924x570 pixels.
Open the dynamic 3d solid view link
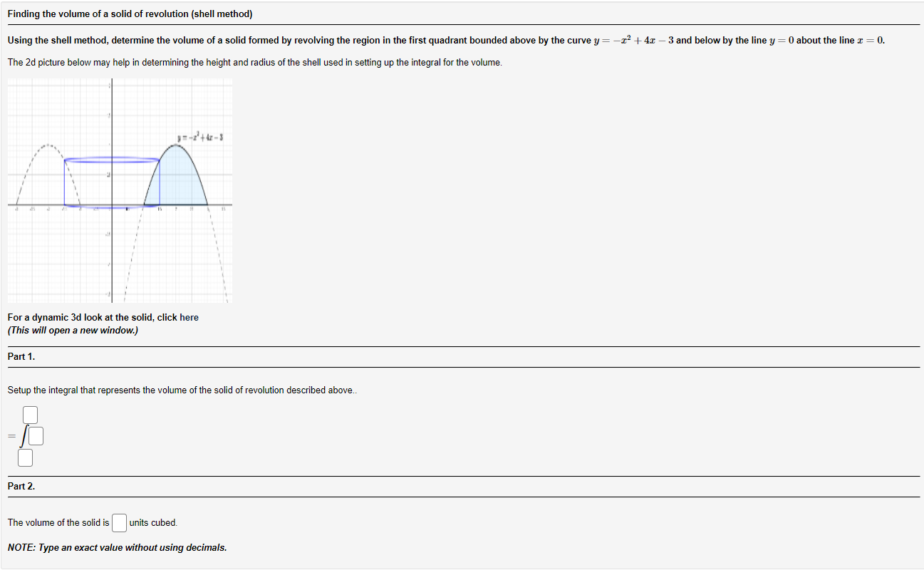pyautogui.click(x=190, y=317)
